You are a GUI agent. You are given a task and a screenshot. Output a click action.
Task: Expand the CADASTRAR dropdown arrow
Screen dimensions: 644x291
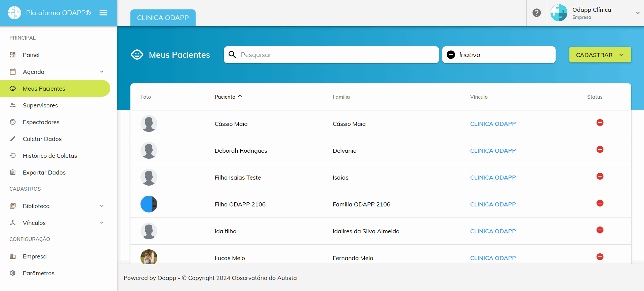(621, 55)
